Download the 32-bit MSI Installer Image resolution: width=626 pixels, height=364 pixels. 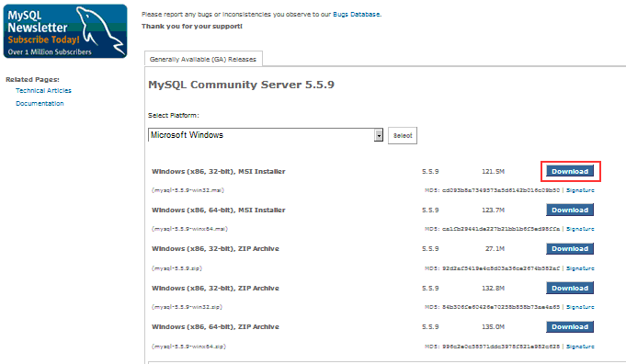coord(570,171)
